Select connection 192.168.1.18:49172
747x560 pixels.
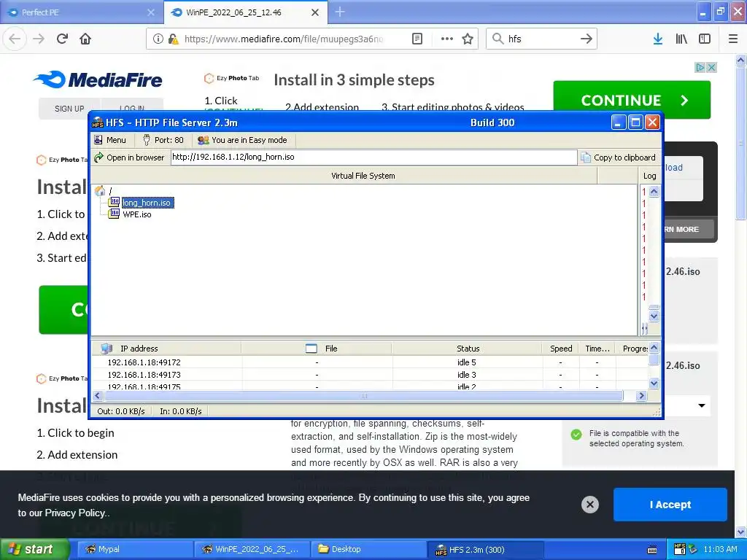(144, 362)
